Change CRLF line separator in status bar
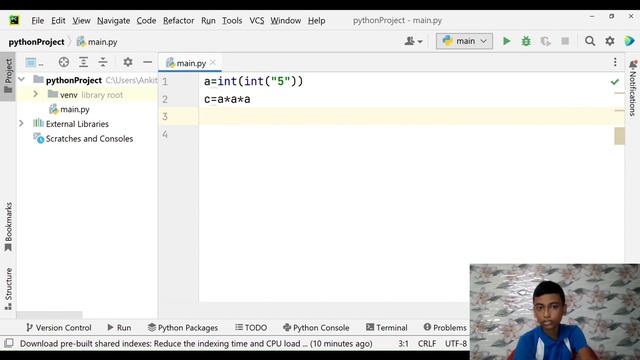Screen dimensions: 640x360 click(427, 344)
